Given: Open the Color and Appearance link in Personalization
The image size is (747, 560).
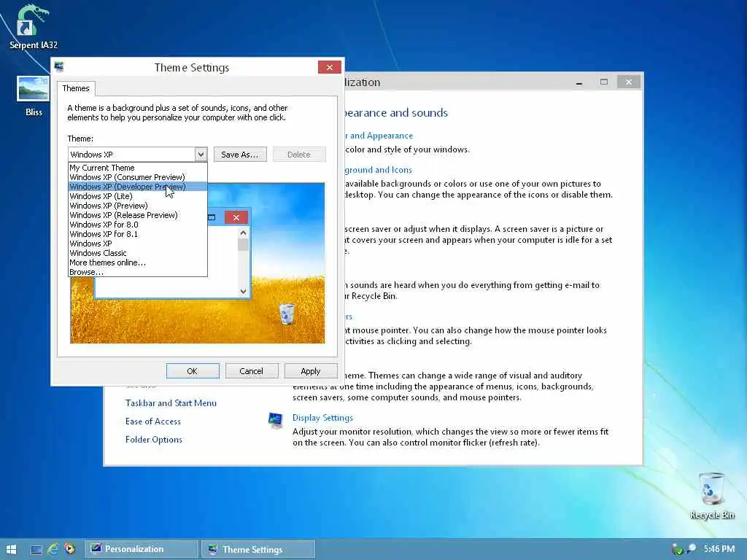Looking at the screenshot, I should [379, 136].
